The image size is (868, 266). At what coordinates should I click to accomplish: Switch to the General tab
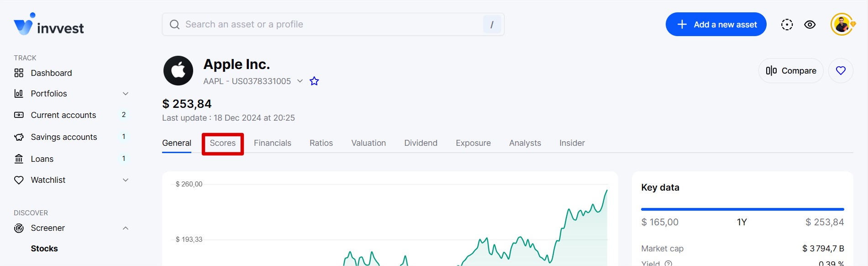[177, 143]
